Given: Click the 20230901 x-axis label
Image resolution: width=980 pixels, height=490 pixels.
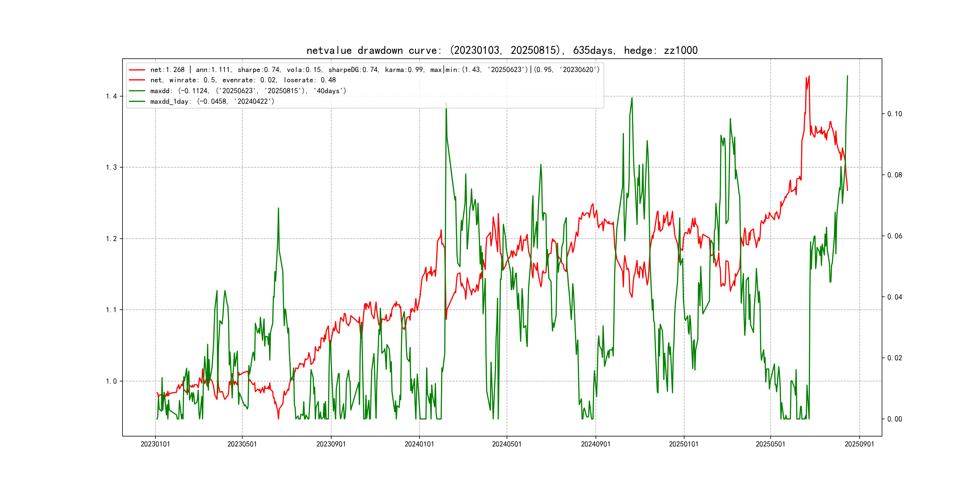Looking at the screenshot, I should (x=331, y=444).
